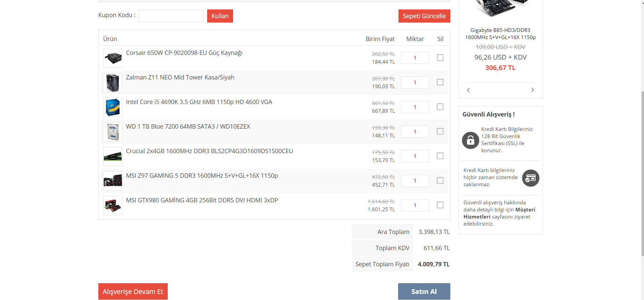Screen dimensions: 644x300
Task: Click the Birim Fiyat column header
Action: pyautogui.click(x=380, y=39)
